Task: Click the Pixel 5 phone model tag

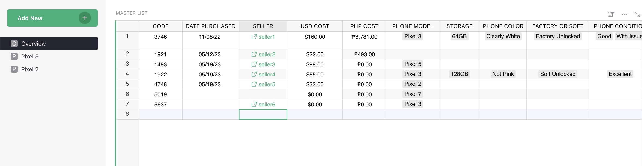Action: [413, 64]
